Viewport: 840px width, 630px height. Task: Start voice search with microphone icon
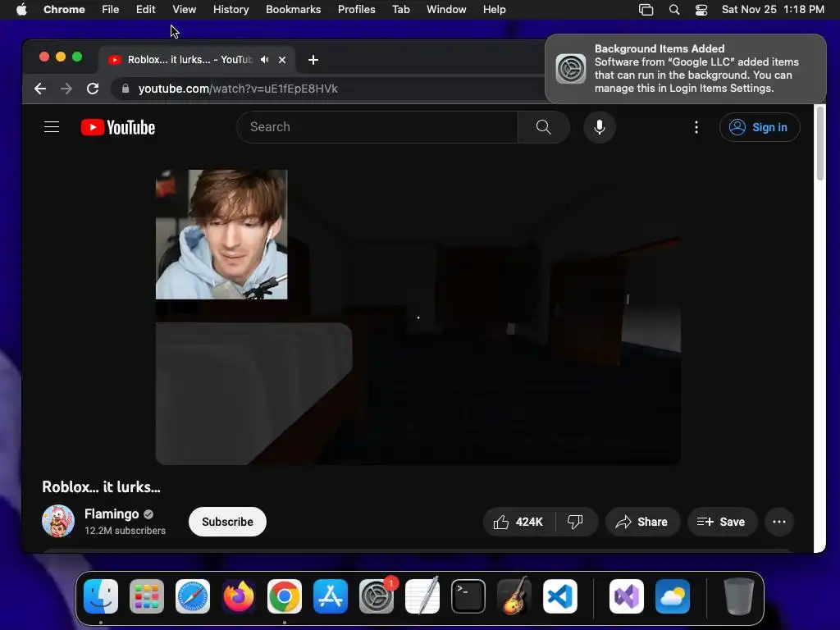(600, 127)
